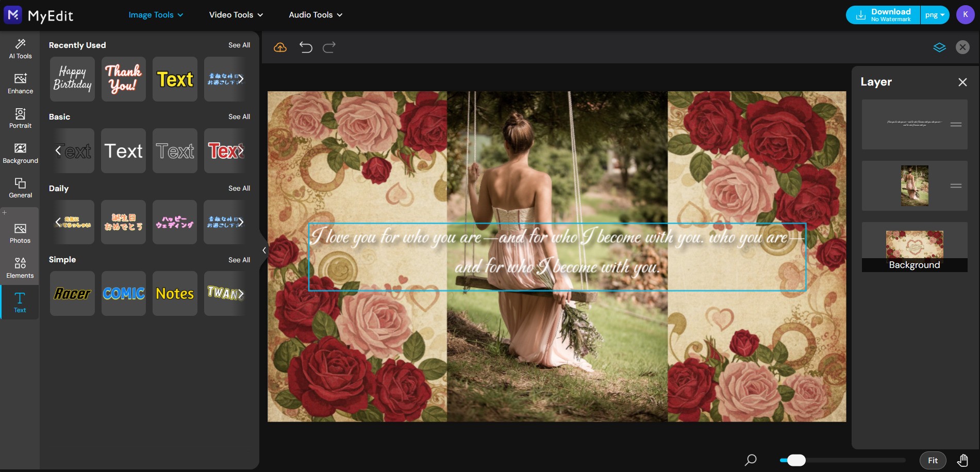Open the Image Tools dropdown
The height and width of the screenshot is (472, 980).
coord(156,14)
